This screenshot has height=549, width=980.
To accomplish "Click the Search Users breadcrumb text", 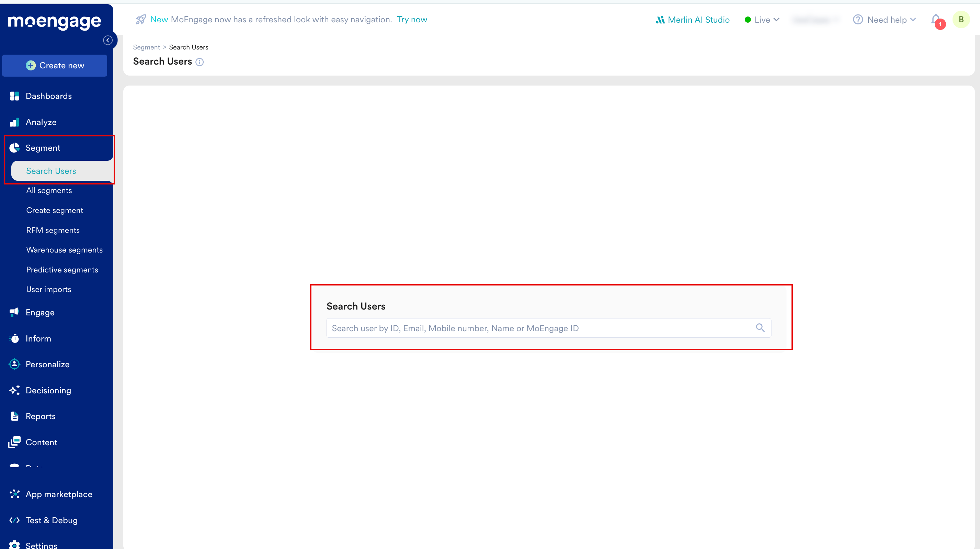I will tap(189, 47).
